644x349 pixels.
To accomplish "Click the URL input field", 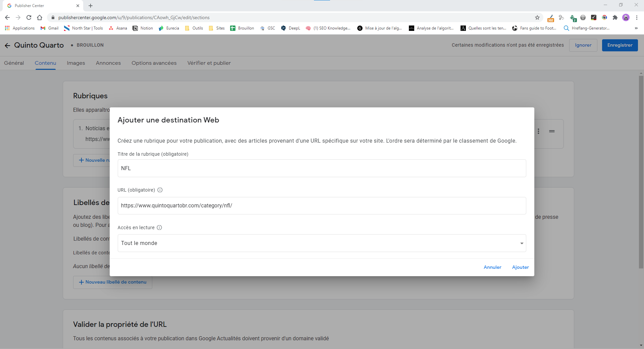I will (321, 206).
